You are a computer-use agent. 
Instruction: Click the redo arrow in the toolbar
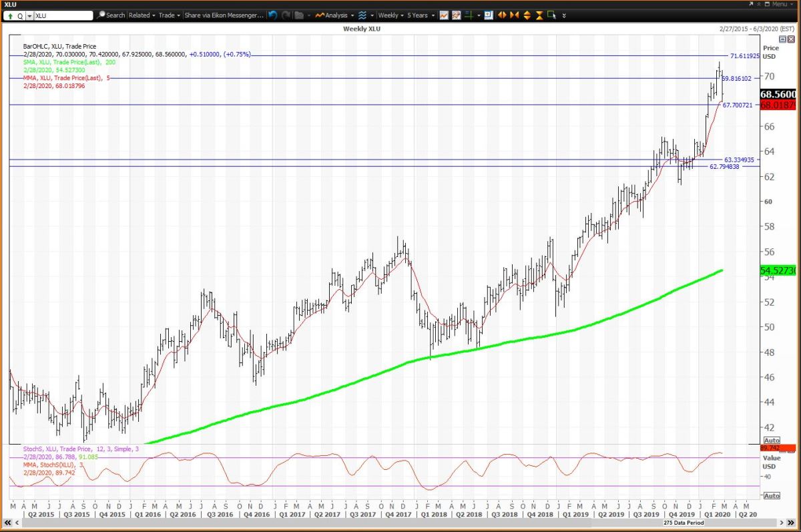point(286,15)
